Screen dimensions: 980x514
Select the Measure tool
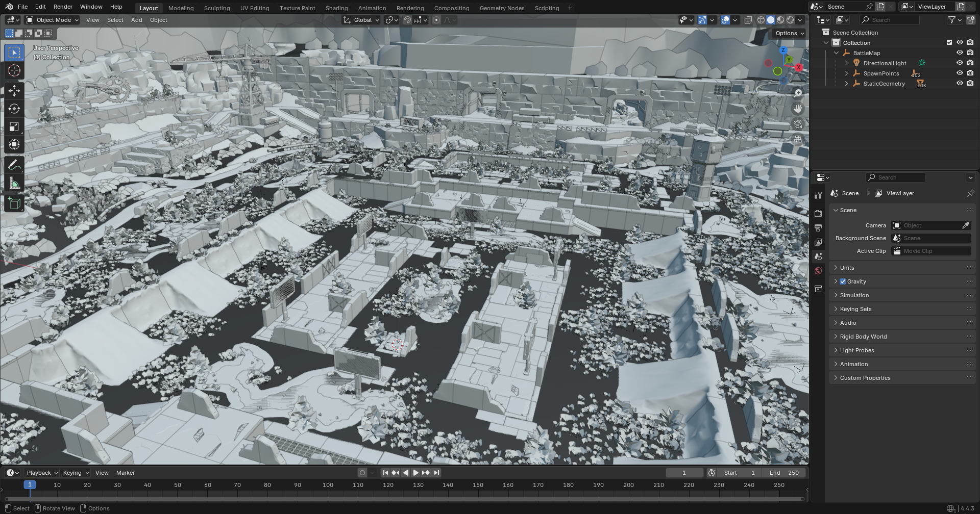[14, 183]
